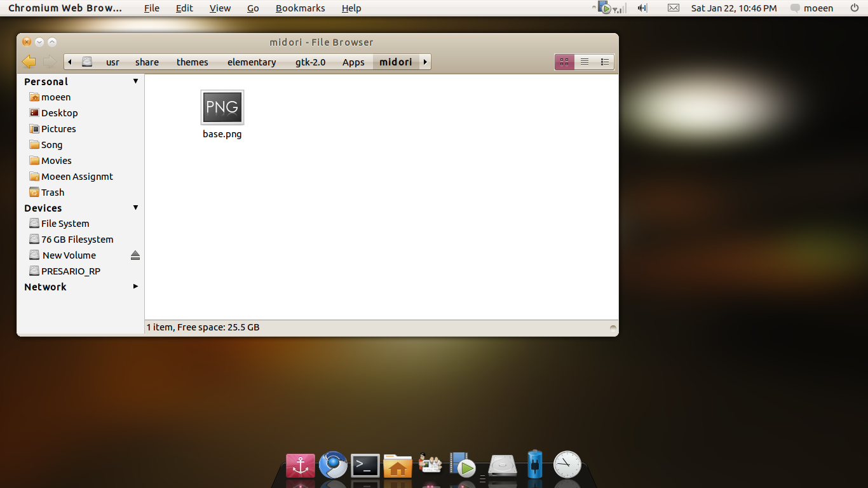Image resolution: width=868 pixels, height=488 pixels.
Task: Click the media player tray icon
Action: click(604, 8)
